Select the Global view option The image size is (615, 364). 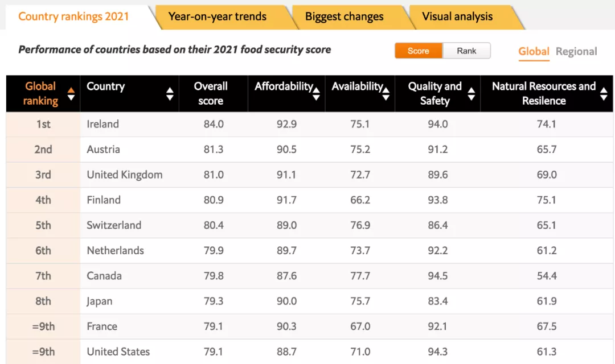coord(534,52)
